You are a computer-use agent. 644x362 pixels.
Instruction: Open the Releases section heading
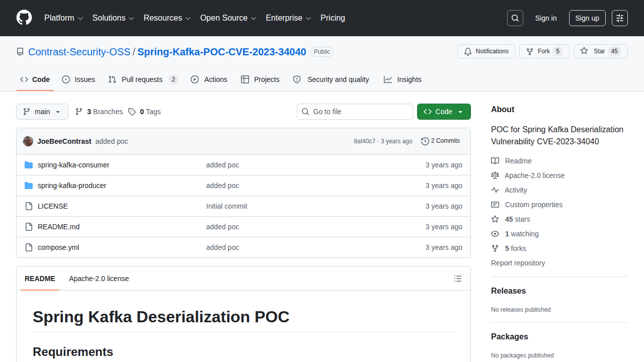point(508,291)
